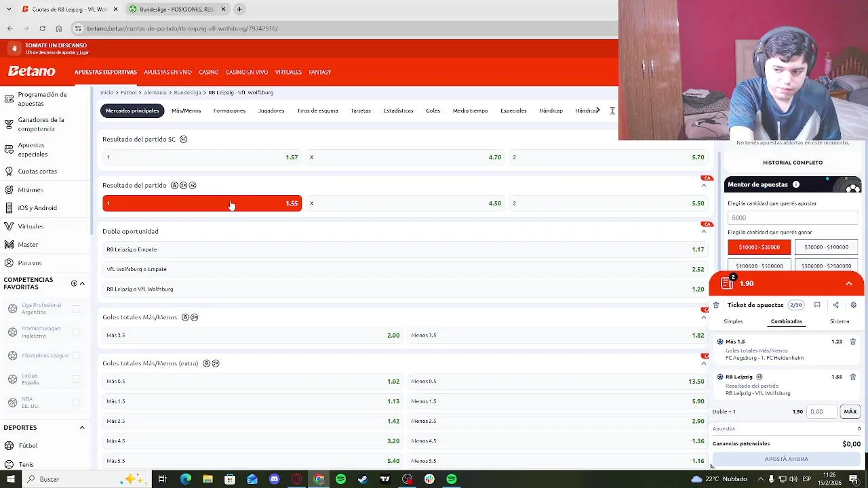Screen dimensions: 868x488
Task: Open Casino en vivo in top menu
Action: click(x=247, y=72)
